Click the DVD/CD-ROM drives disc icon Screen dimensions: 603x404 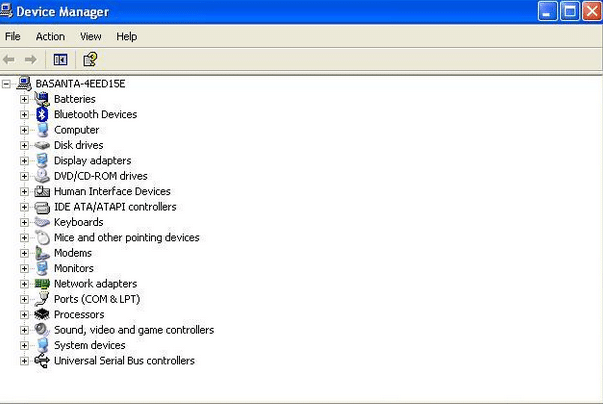click(x=42, y=176)
